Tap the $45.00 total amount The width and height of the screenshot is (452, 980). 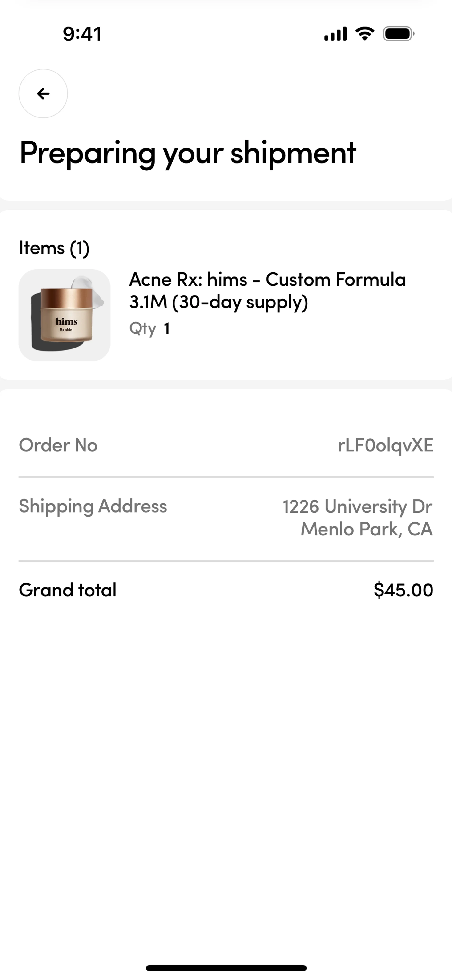(x=403, y=590)
